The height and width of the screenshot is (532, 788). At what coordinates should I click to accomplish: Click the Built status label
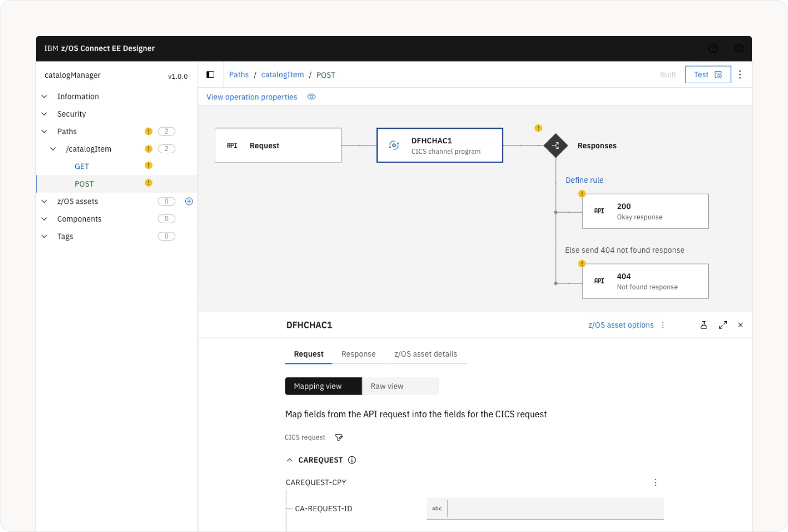point(668,75)
